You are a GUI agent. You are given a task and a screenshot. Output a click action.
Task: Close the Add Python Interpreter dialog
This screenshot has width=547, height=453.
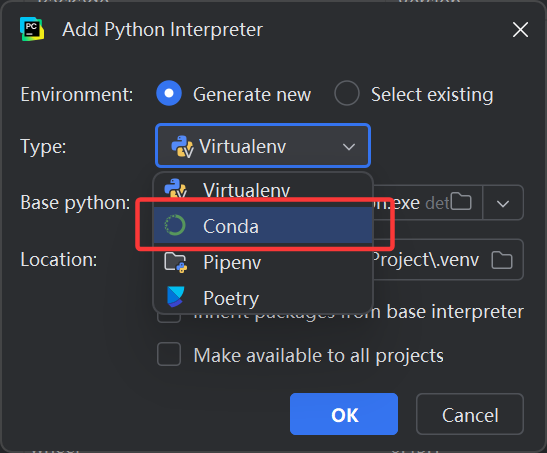[520, 29]
